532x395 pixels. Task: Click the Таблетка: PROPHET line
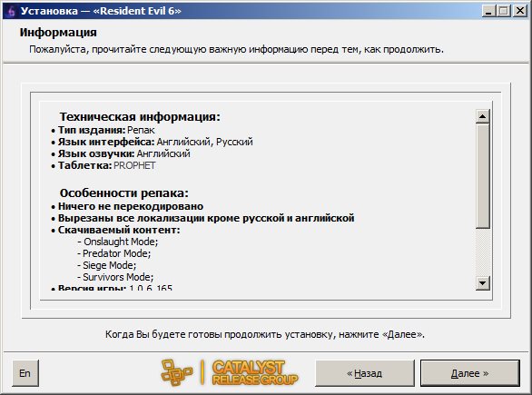click(103, 165)
